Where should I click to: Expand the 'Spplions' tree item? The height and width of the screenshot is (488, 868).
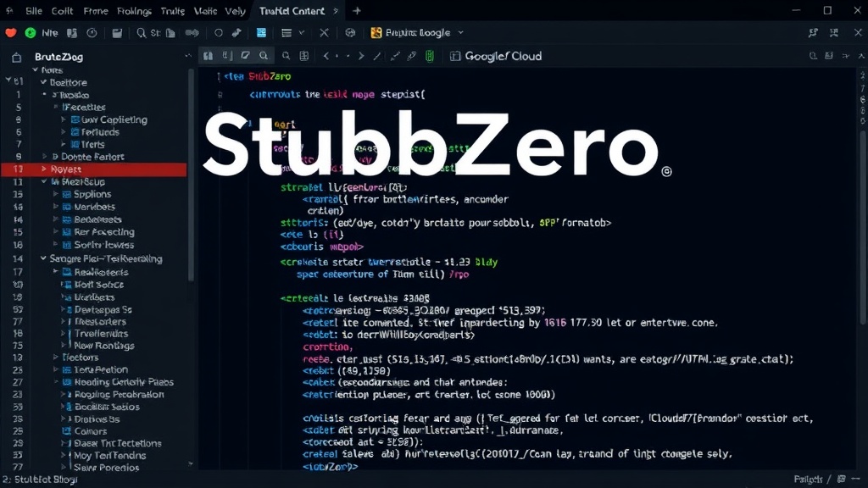point(55,194)
